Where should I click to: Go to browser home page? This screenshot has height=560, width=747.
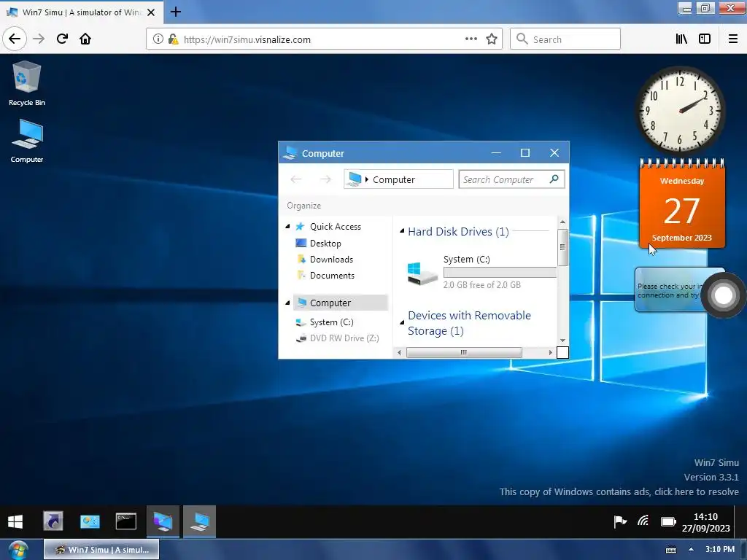[85, 39]
